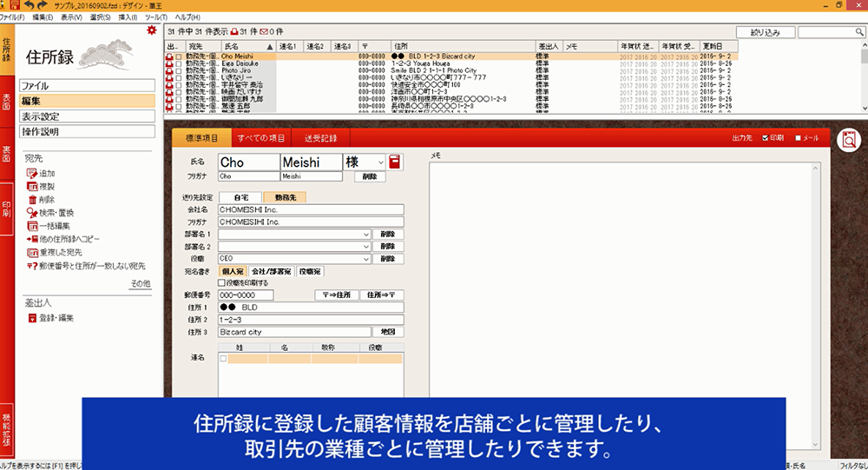Click 氏名 column sort arrow
Screen dimensions: 868x470
click(270, 47)
